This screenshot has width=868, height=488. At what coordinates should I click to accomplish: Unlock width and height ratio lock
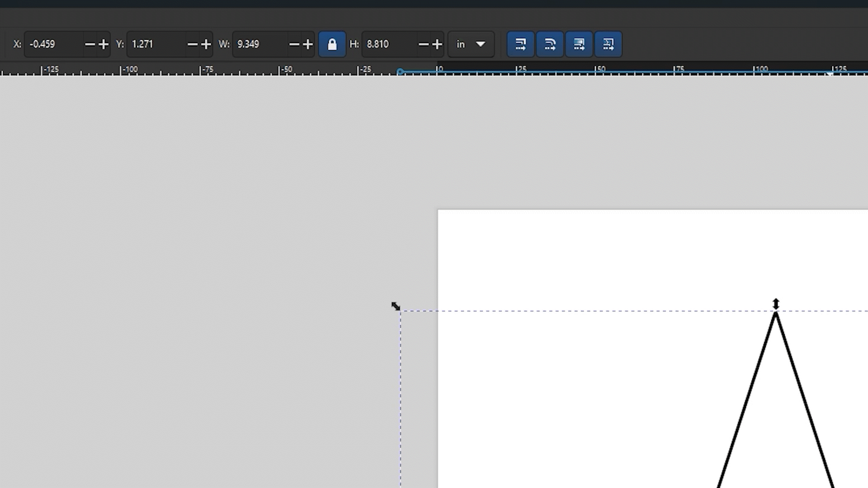(x=332, y=44)
